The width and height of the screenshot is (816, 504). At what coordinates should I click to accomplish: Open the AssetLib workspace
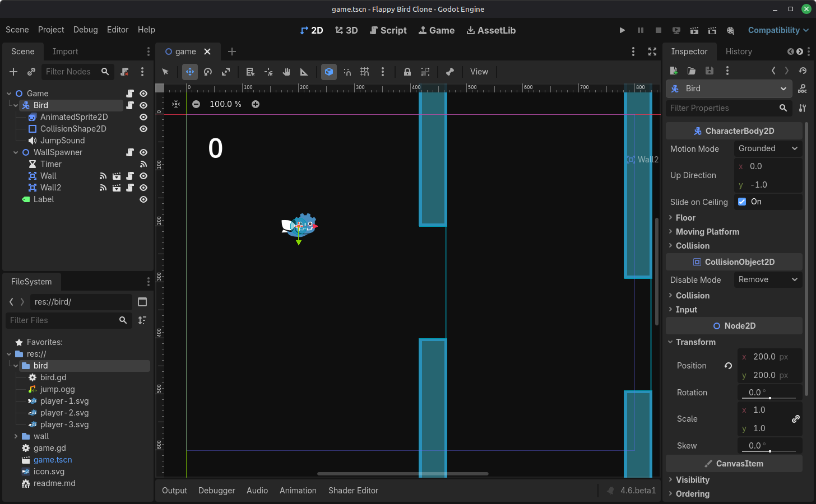tap(491, 30)
